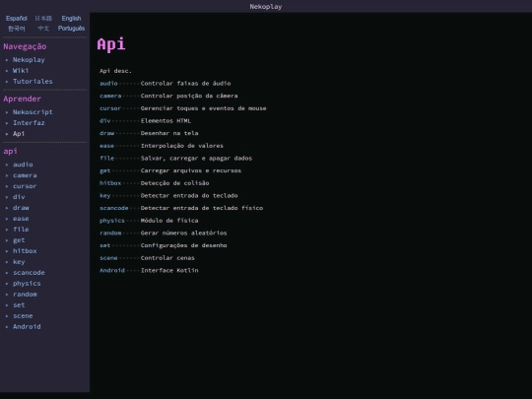Image resolution: width=532 pixels, height=399 pixels.
Task: Switch language to Português
Action: (x=71, y=29)
